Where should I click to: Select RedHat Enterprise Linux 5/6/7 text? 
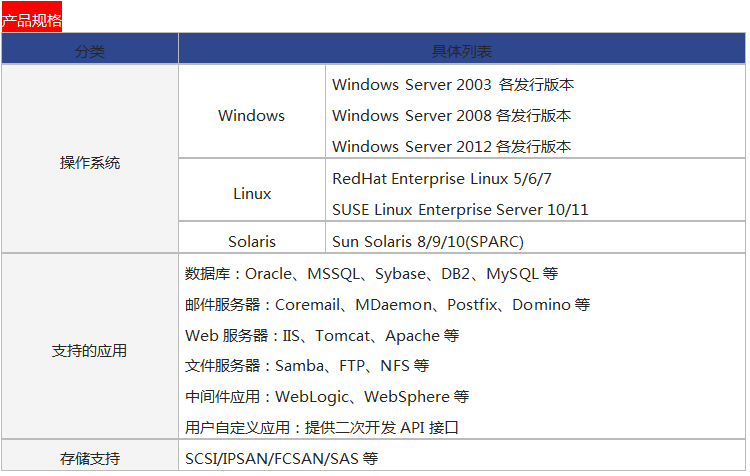click(441, 179)
